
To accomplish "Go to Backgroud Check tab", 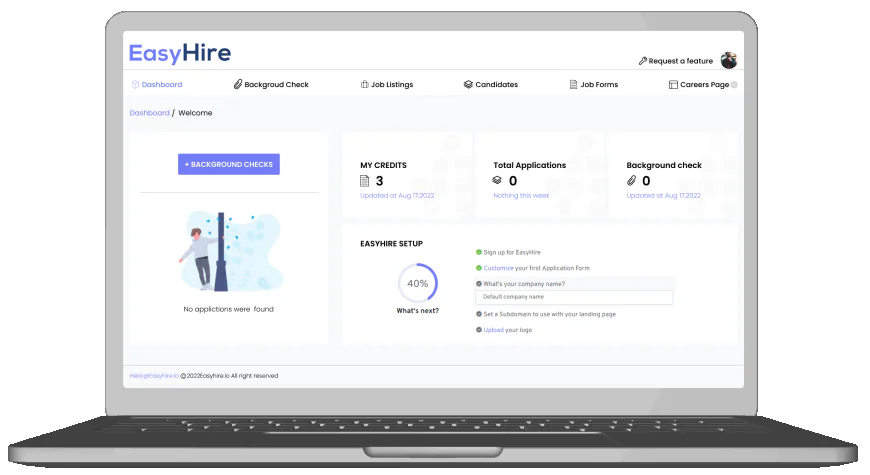I will click(271, 84).
